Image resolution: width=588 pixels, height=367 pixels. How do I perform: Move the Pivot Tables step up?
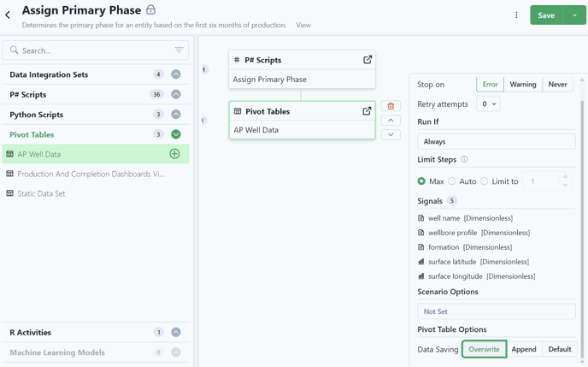tap(391, 120)
